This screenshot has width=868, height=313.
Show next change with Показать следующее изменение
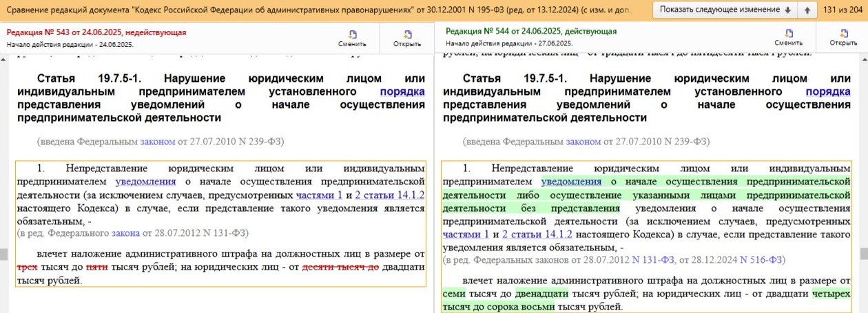pos(723,10)
